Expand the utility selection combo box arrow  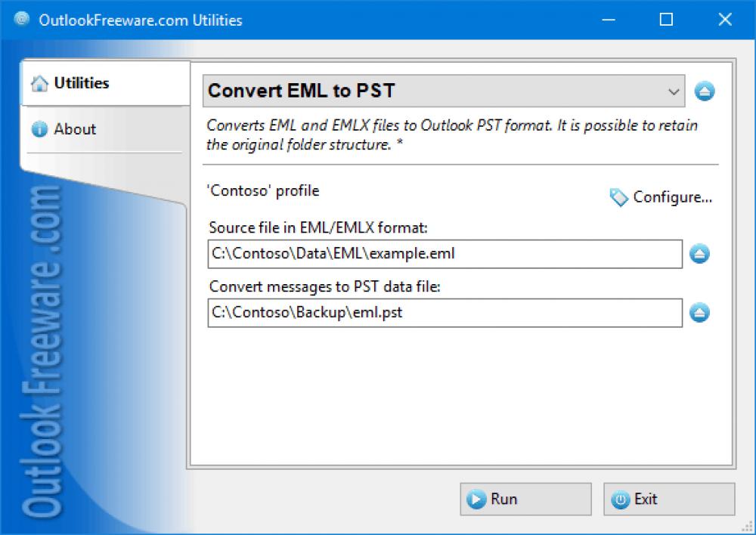click(x=675, y=91)
